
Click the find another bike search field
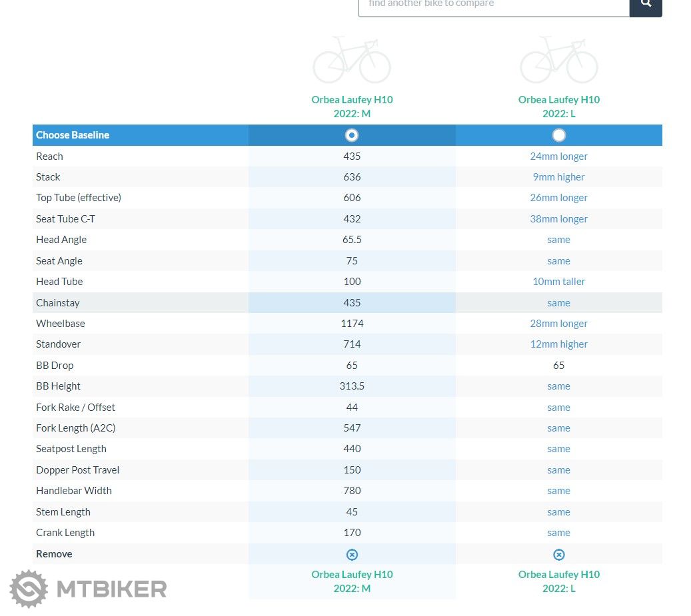493,5
